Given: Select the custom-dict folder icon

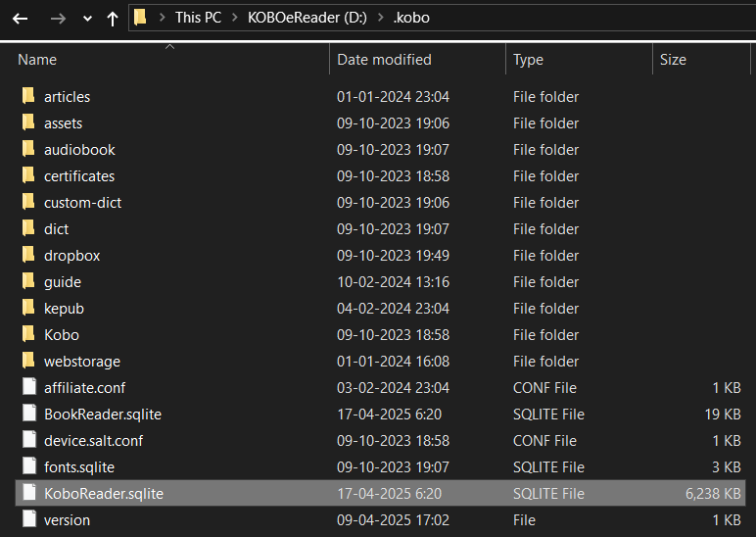Looking at the screenshot, I should pyautogui.click(x=28, y=202).
